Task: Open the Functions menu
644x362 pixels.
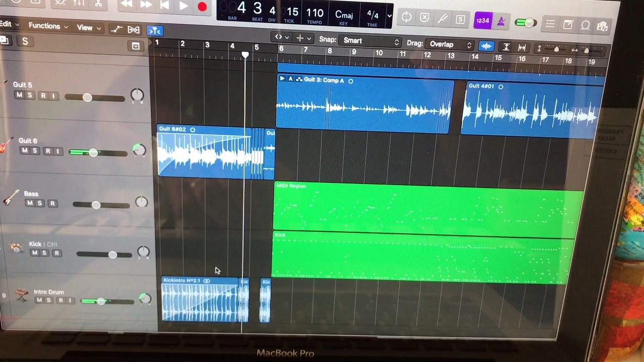Action: (48, 26)
